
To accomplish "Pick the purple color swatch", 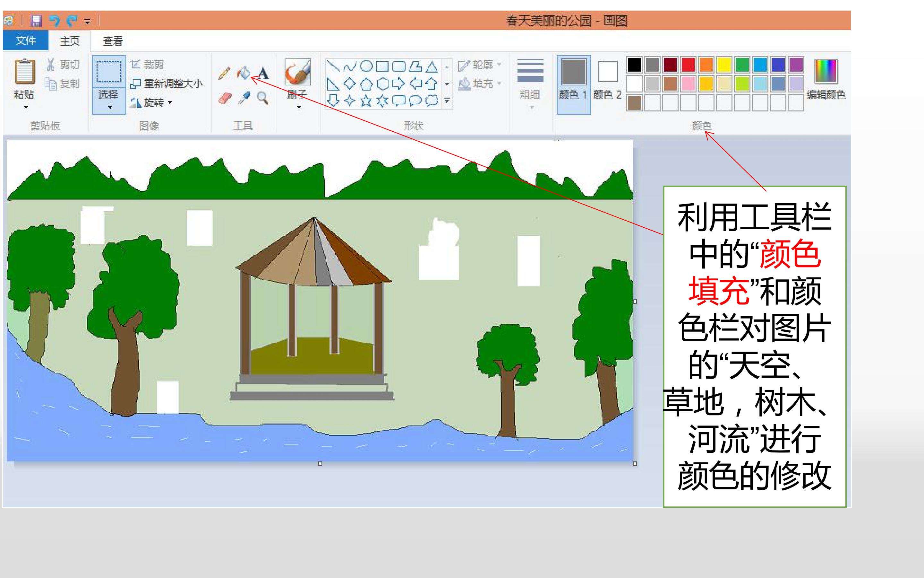I will (796, 65).
